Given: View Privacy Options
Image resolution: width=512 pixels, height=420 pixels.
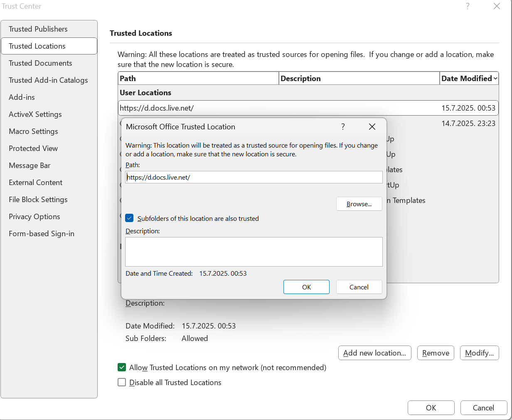Looking at the screenshot, I should (34, 216).
